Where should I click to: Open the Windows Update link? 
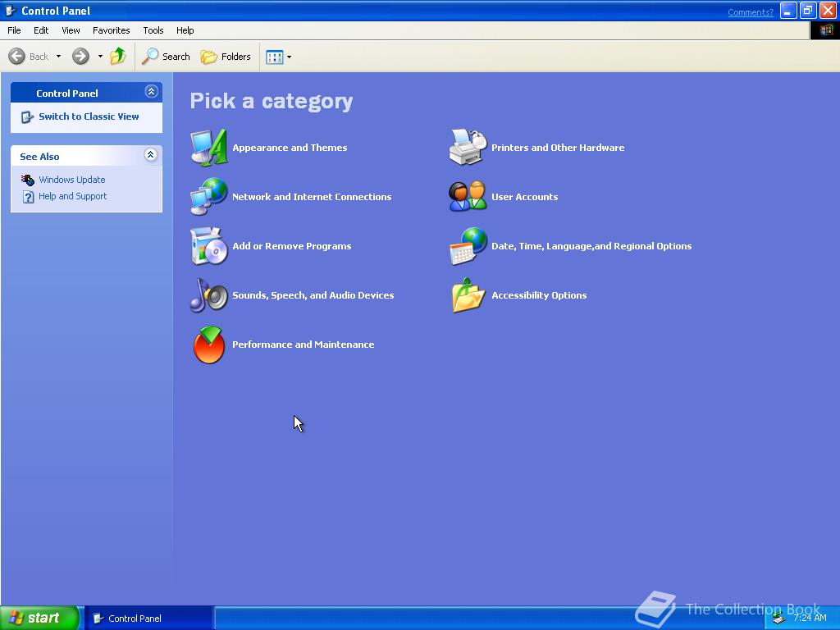click(72, 180)
